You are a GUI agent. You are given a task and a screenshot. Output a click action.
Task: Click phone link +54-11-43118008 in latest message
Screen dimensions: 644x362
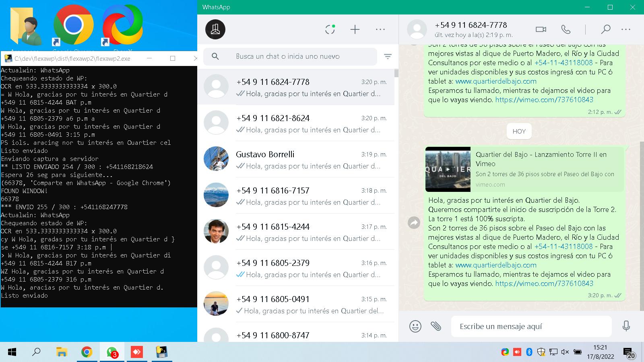[x=563, y=247]
